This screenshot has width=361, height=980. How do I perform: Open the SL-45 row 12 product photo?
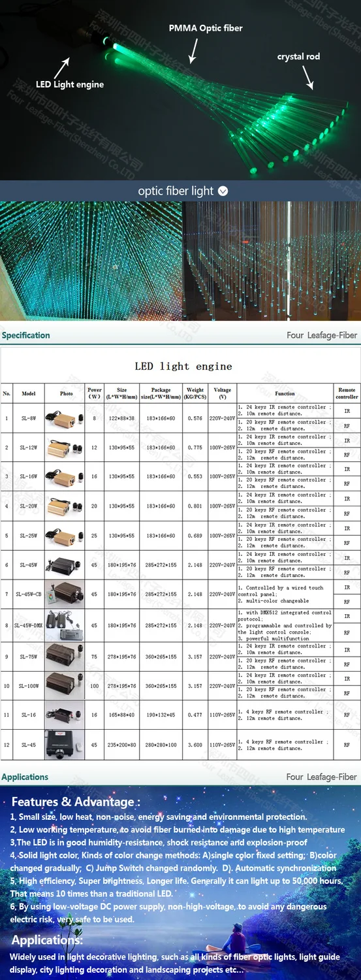tap(65, 745)
